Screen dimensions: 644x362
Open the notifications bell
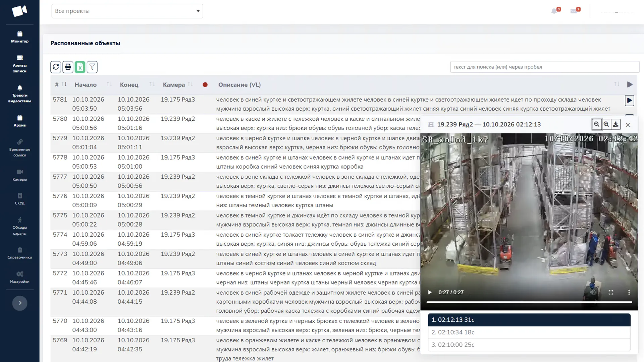(554, 11)
